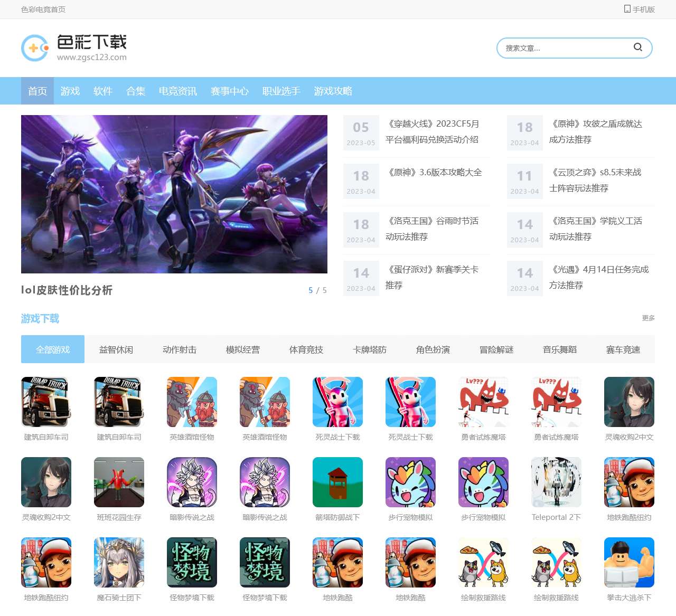
Task: Click the 05 2023-05 date block
Action: click(x=361, y=132)
